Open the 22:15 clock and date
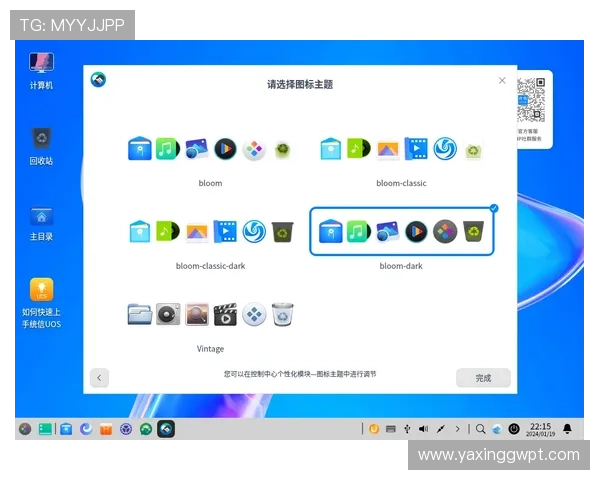 (540, 429)
